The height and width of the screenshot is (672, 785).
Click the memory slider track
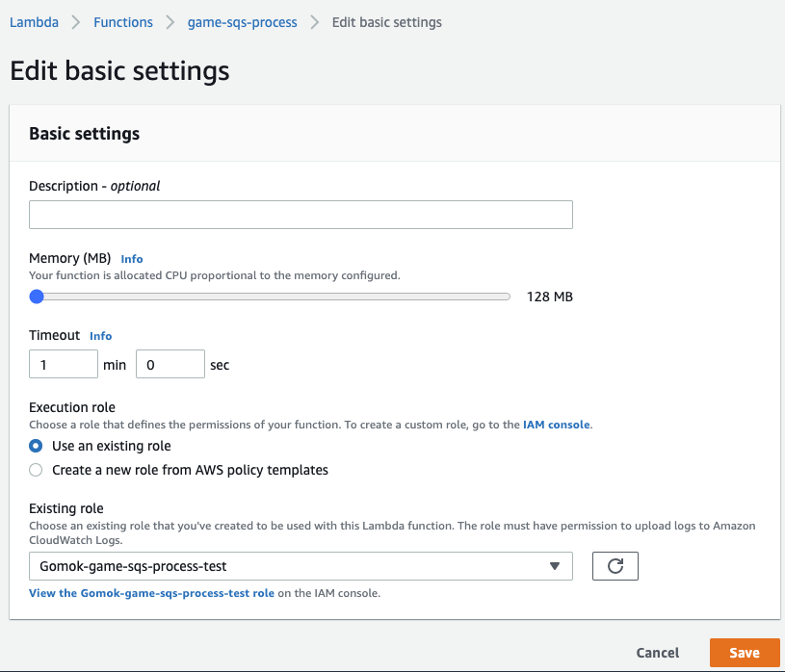pyautogui.click(x=270, y=297)
